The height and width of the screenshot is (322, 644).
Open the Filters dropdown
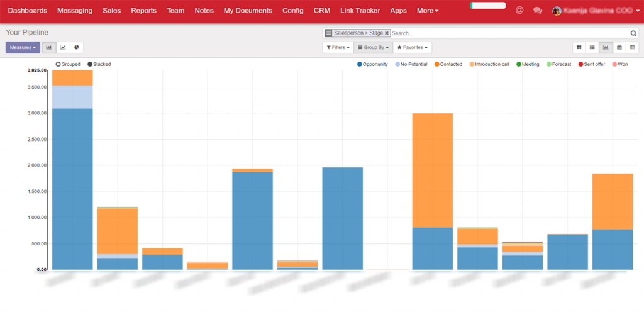point(338,47)
